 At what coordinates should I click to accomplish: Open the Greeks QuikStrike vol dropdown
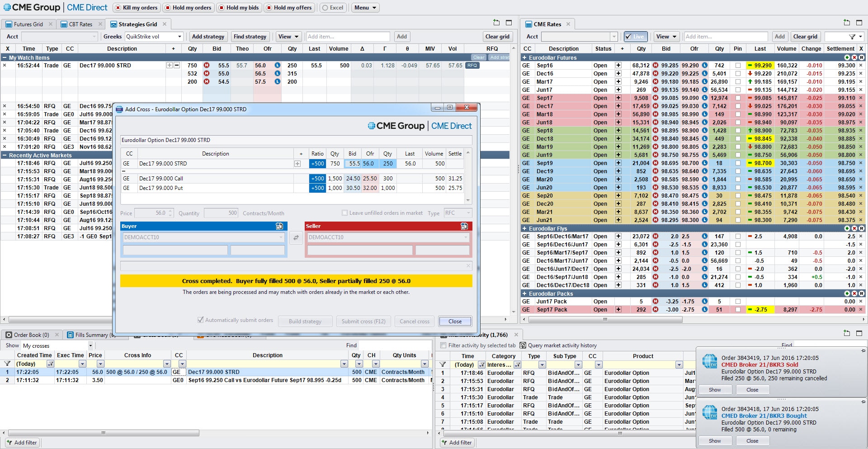[179, 37]
